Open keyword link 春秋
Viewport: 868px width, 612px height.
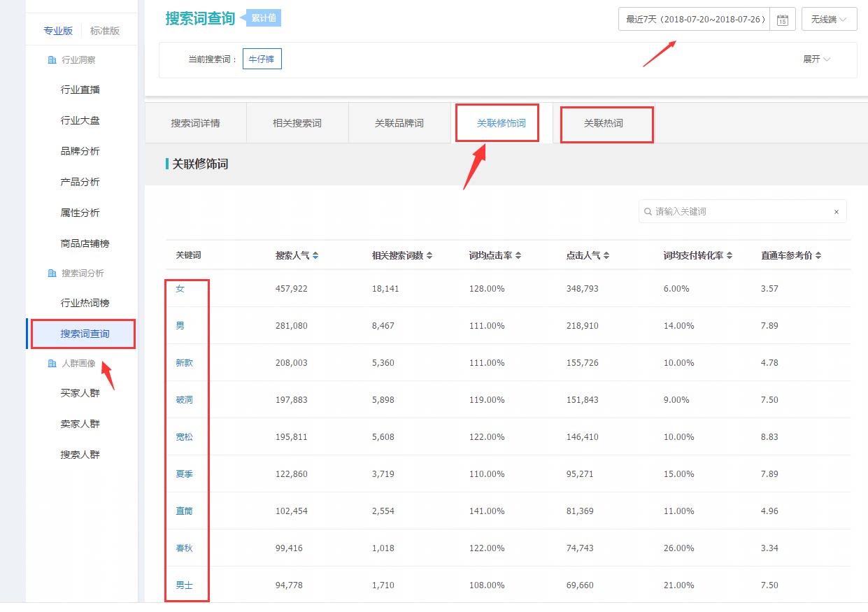pyautogui.click(x=184, y=548)
